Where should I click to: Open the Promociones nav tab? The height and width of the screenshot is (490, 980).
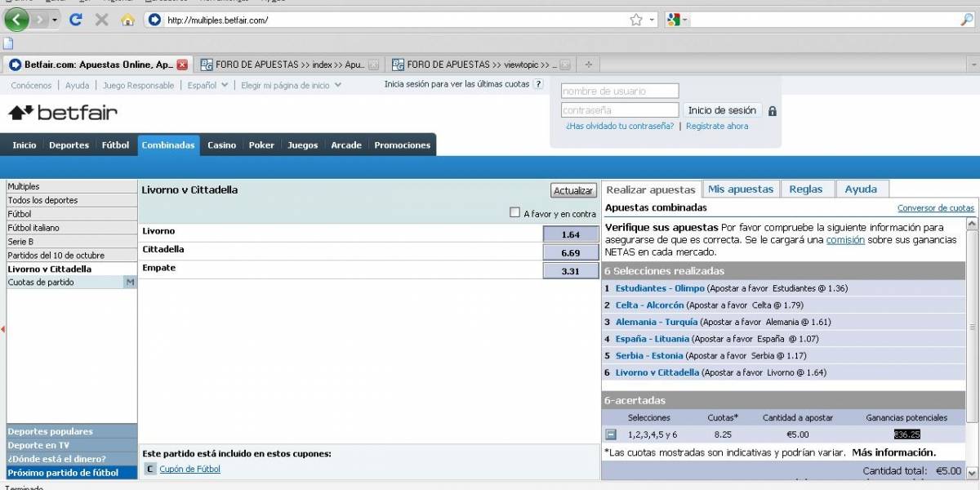pyautogui.click(x=402, y=145)
